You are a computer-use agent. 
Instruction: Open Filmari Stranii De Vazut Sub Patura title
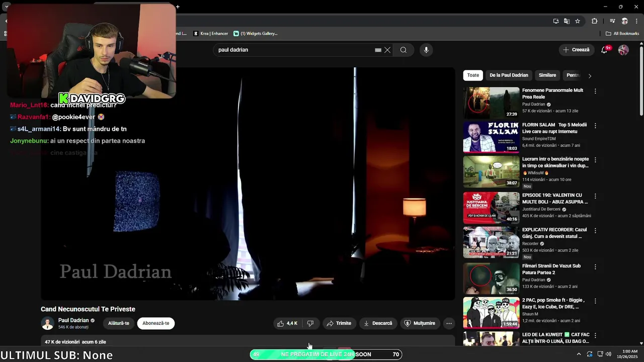click(x=551, y=269)
